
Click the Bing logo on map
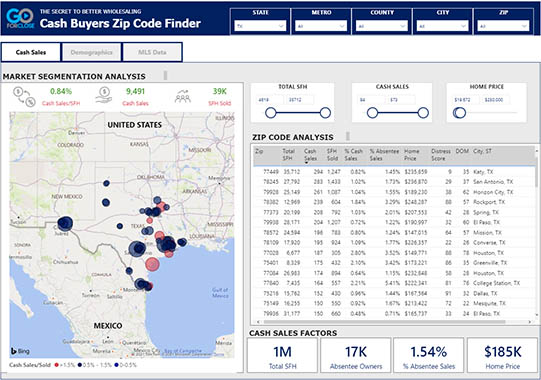[x=20, y=351]
